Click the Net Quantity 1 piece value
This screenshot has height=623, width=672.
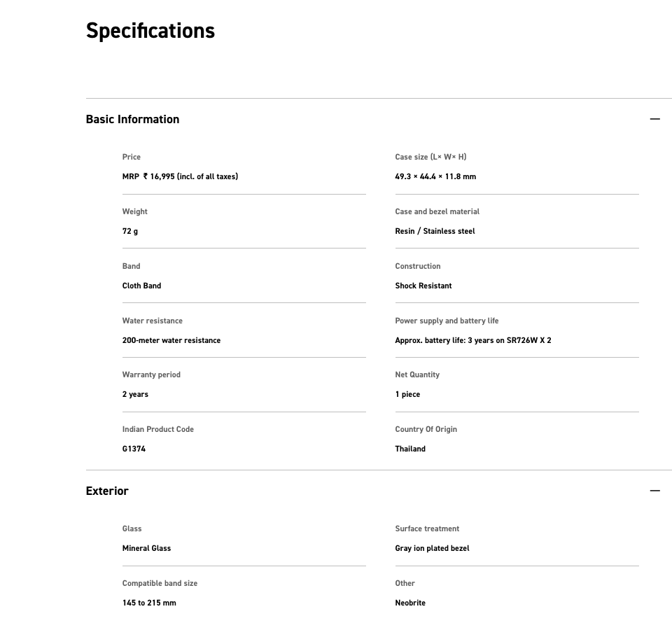tap(407, 394)
